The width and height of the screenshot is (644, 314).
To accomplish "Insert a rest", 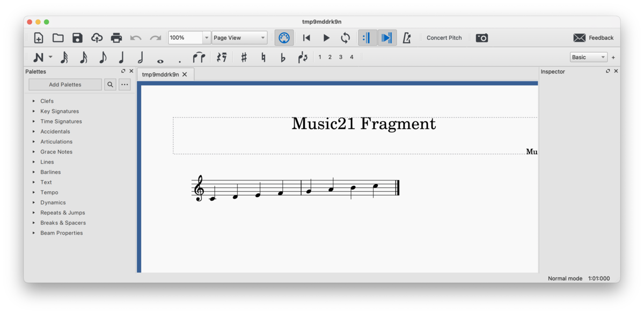I will [x=222, y=57].
